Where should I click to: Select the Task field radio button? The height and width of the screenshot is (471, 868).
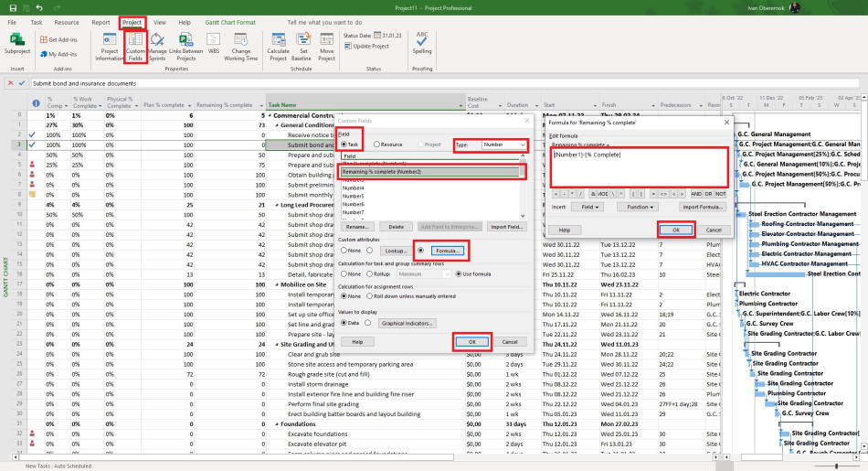coord(344,145)
